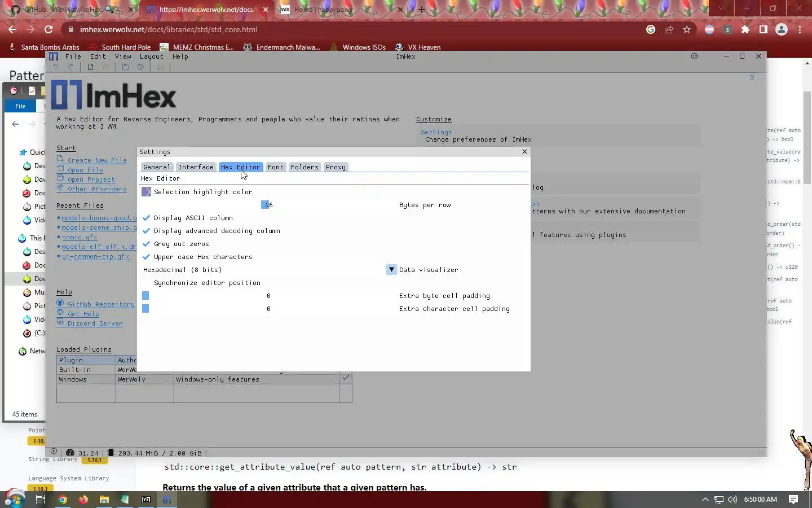Click the Google icon in the address bar
This screenshot has height=508, width=812.
tap(651, 29)
